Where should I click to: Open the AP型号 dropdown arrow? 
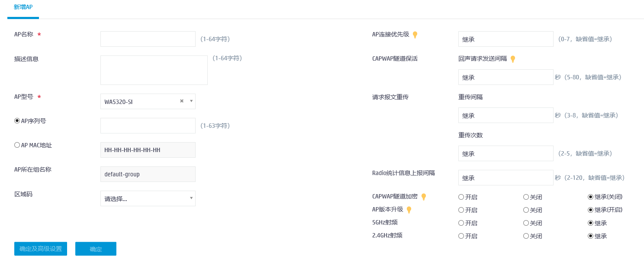191,101
